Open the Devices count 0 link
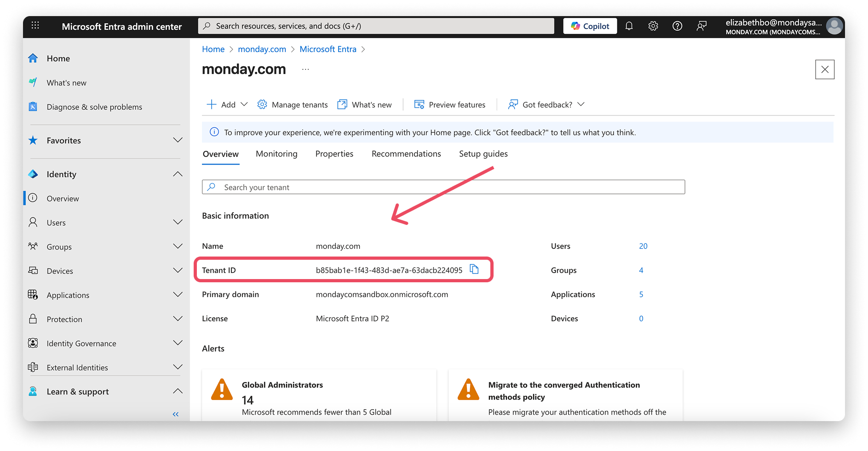Viewport: 868px width, 451px height. (x=641, y=319)
